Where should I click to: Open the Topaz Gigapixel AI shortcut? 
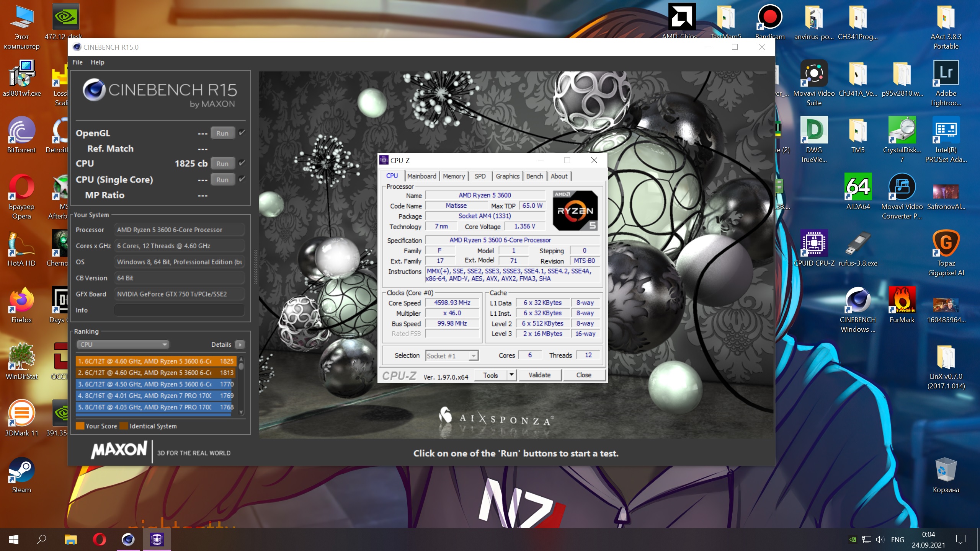click(x=946, y=253)
